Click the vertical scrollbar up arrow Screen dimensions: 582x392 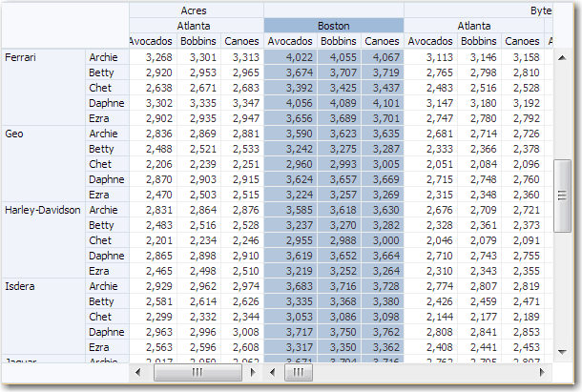(562, 57)
